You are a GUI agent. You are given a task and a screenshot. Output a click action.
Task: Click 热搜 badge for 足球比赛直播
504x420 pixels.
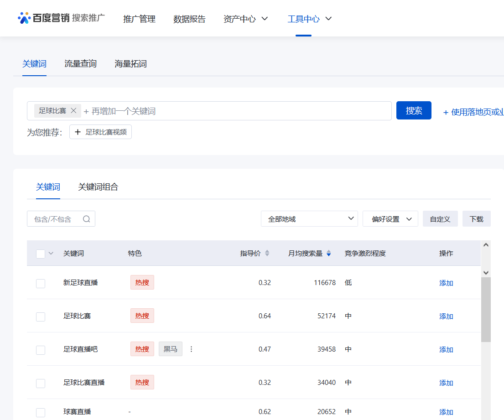pos(142,382)
